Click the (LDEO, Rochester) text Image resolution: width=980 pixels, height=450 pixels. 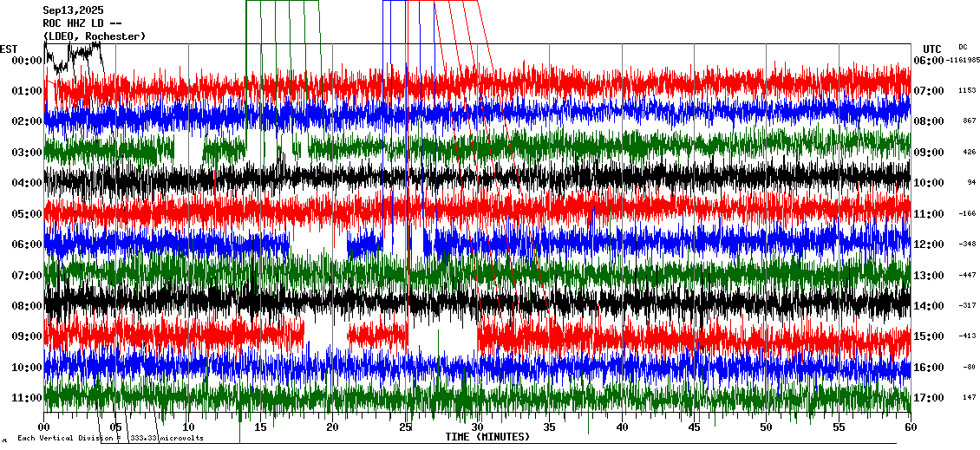tap(95, 36)
